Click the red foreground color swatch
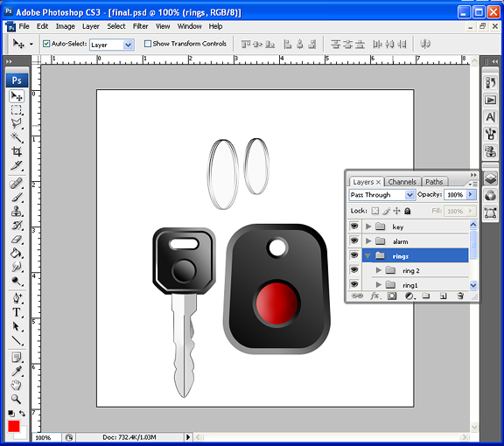 pos(14,427)
